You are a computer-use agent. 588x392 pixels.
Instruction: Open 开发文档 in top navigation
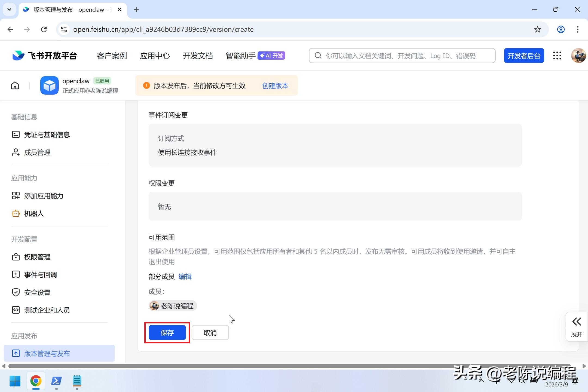[x=198, y=56]
